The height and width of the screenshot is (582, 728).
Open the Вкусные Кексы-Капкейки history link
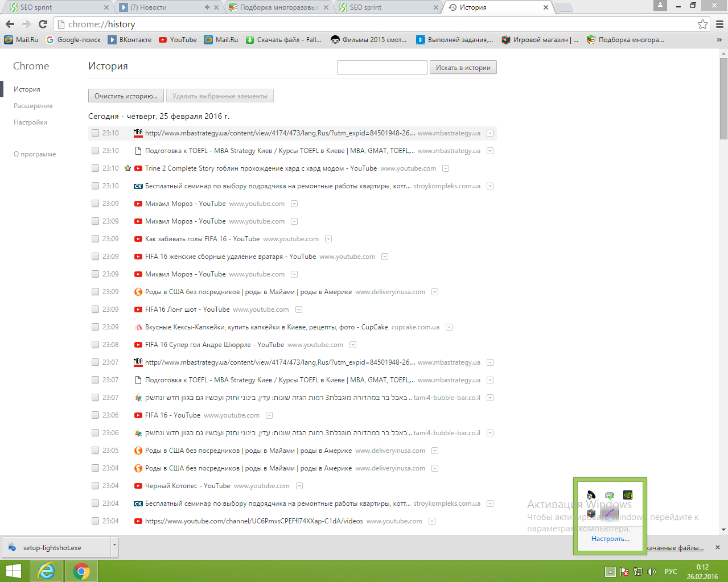(266, 327)
